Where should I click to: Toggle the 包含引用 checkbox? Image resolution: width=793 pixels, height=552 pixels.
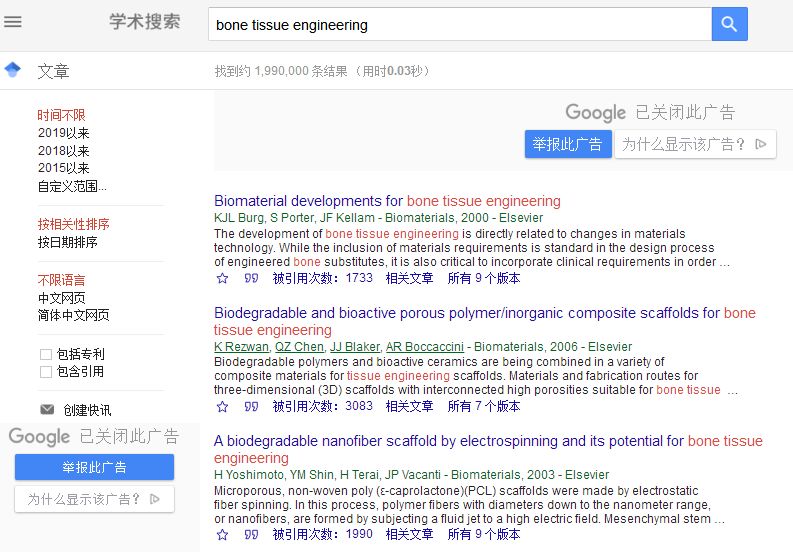click(x=46, y=372)
